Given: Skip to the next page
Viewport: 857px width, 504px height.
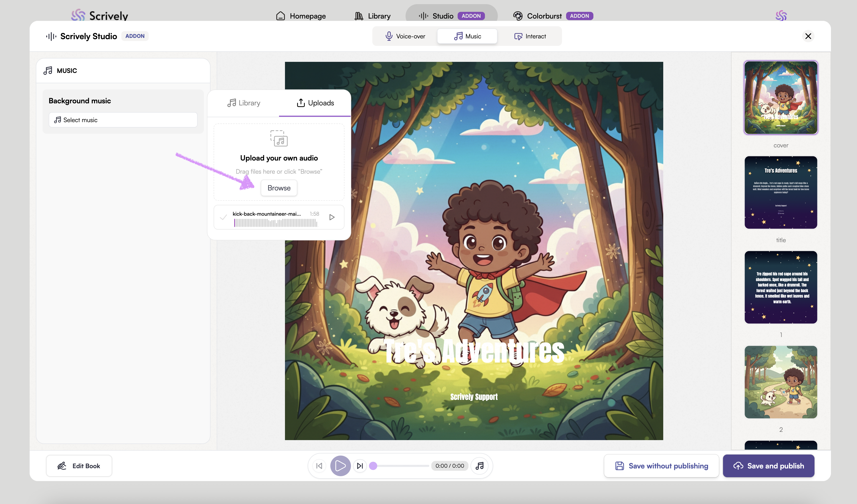Looking at the screenshot, I should [x=360, y=466].
